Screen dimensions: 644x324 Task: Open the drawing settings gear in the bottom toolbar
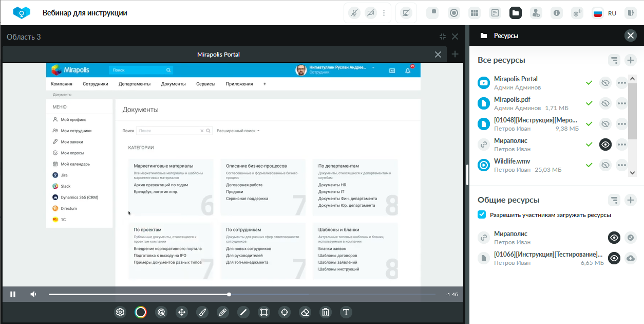[x=120, y=312]
